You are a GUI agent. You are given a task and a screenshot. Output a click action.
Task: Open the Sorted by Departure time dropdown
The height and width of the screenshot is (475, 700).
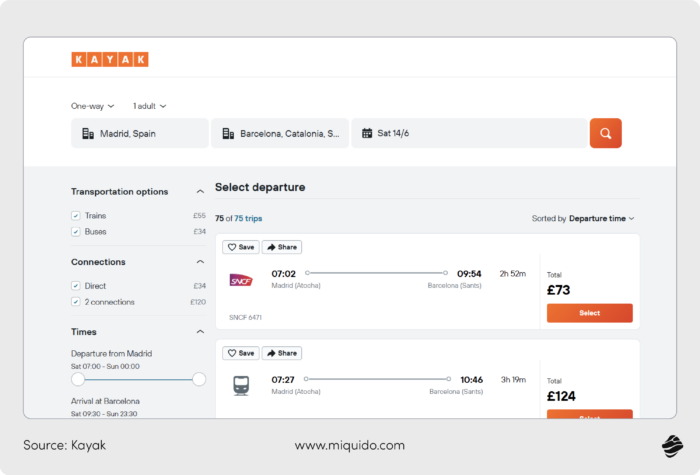pos(583,218)
